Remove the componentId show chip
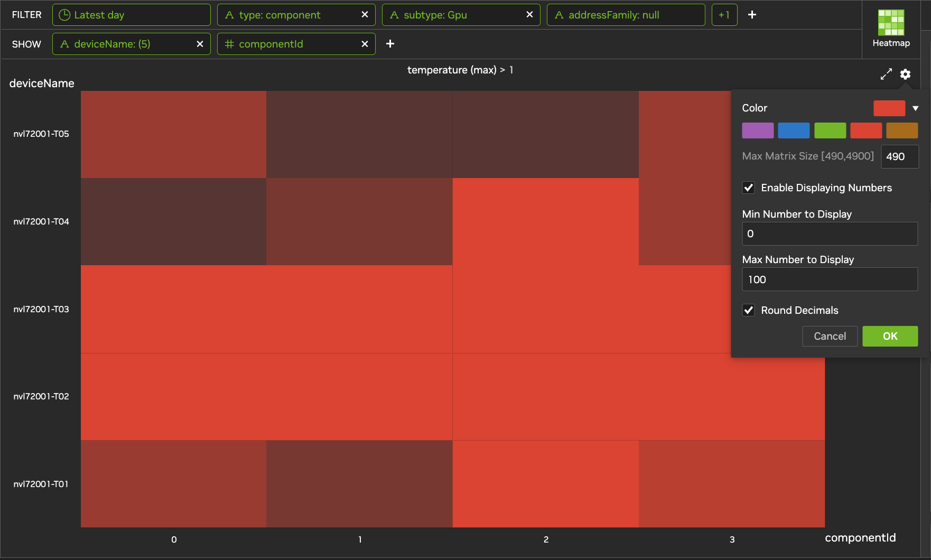931x560 pixels. (x=365, y=44)
